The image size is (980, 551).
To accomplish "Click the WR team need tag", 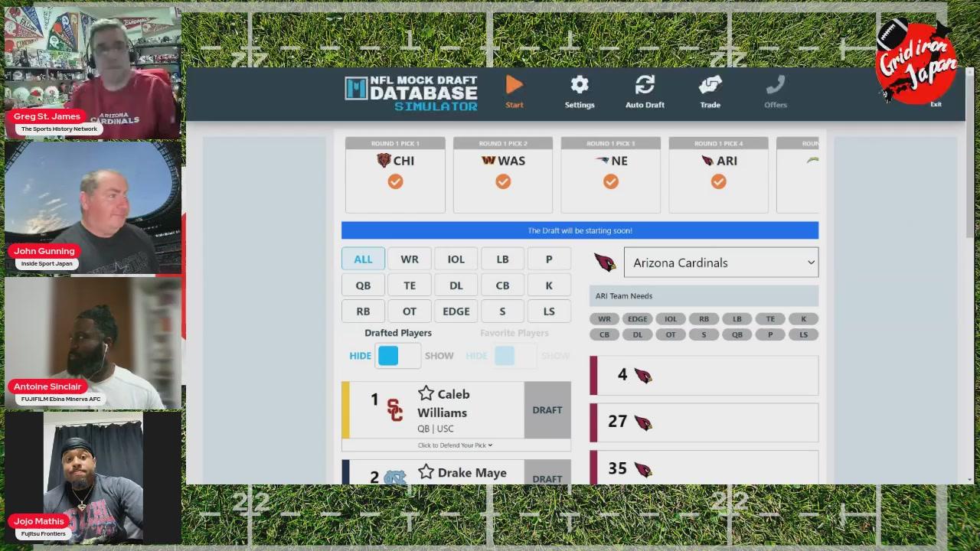I will click(x=604, y=319).
